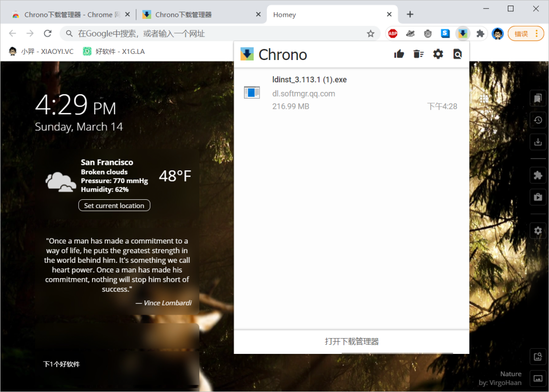Viewport: 549px width, 392px height.
Task: Close the second Chrono下载管理器 tab
Action: coord(258,15)
